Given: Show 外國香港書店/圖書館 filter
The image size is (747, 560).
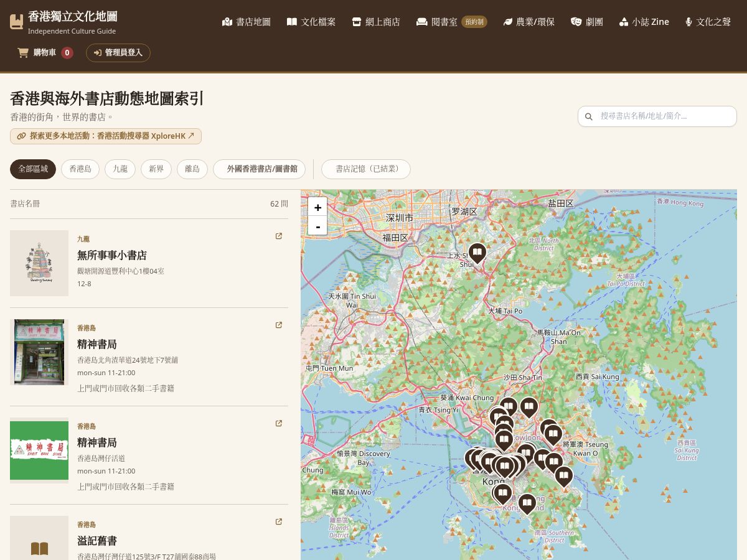Looking at the screenshot, I should pyautogui.click(x=259, y=169).
